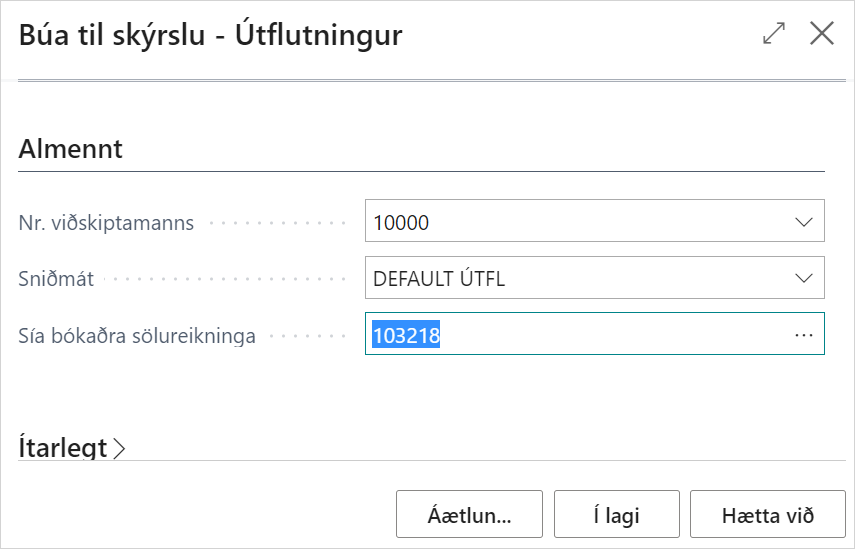Viewport: 855px width, 549px height.
Task: Focus the Nr. viðskiptamanns field showing 10000
Action: click(570, 222)
